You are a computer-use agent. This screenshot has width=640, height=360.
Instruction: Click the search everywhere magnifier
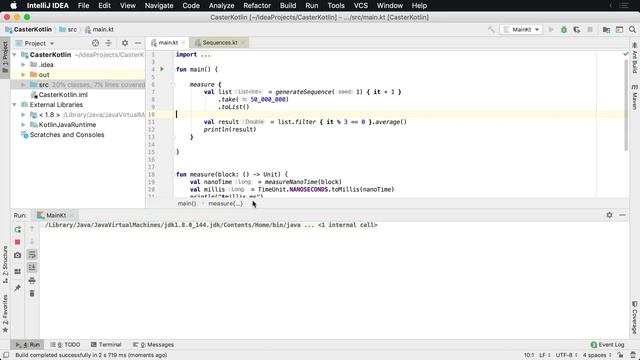(632, 29)
